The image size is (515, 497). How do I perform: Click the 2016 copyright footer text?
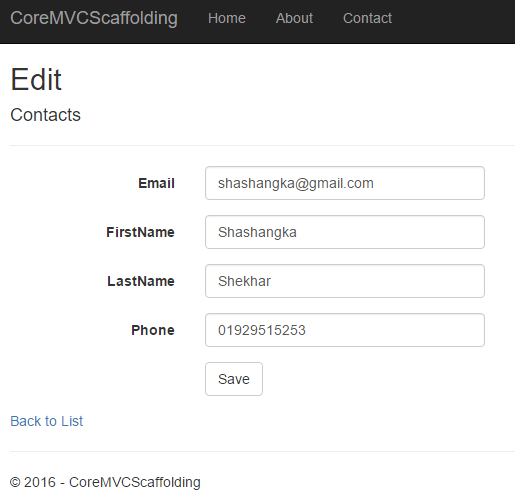click(105, 482)
